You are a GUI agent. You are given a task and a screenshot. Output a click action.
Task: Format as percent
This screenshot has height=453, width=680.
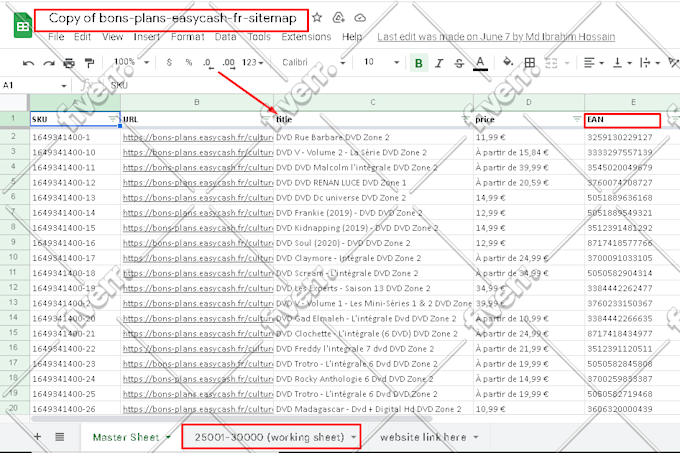[189, 62]
